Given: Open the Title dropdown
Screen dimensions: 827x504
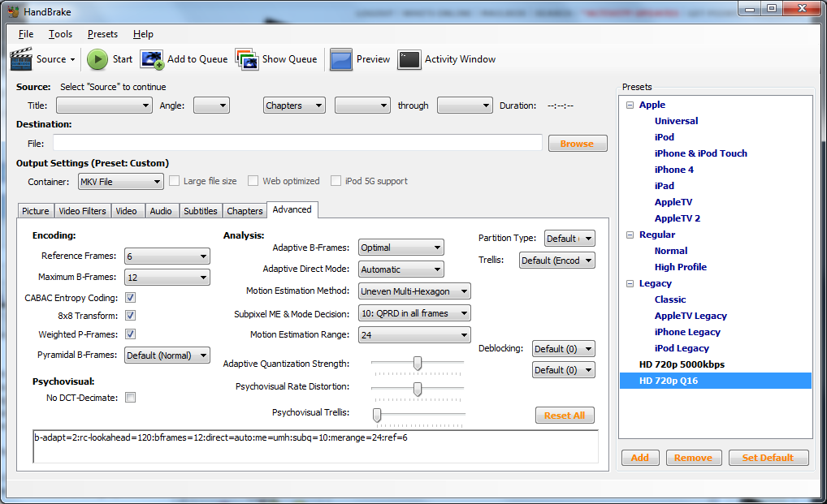Looking at the screenshot, I should [x=105, y=106].
